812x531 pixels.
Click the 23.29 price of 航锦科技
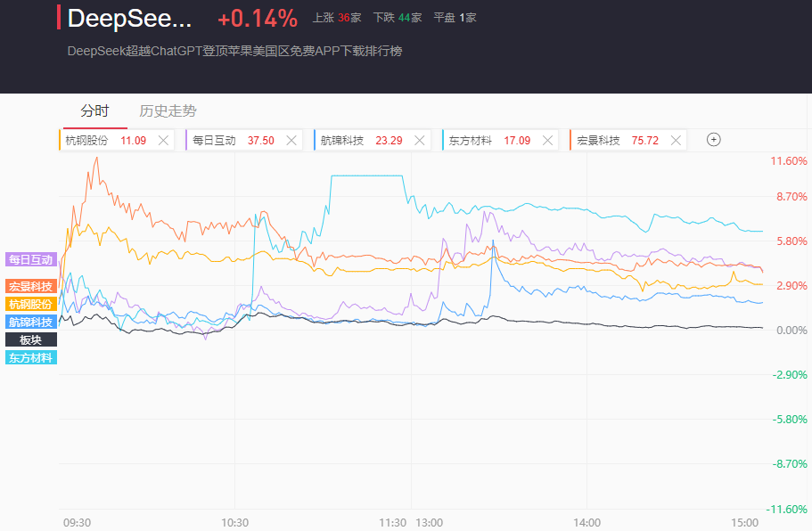coord(389,140)
